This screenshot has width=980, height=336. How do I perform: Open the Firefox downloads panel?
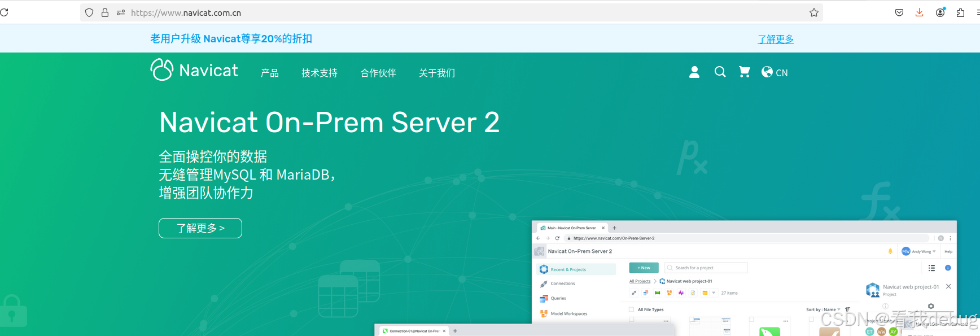(920, 12)
